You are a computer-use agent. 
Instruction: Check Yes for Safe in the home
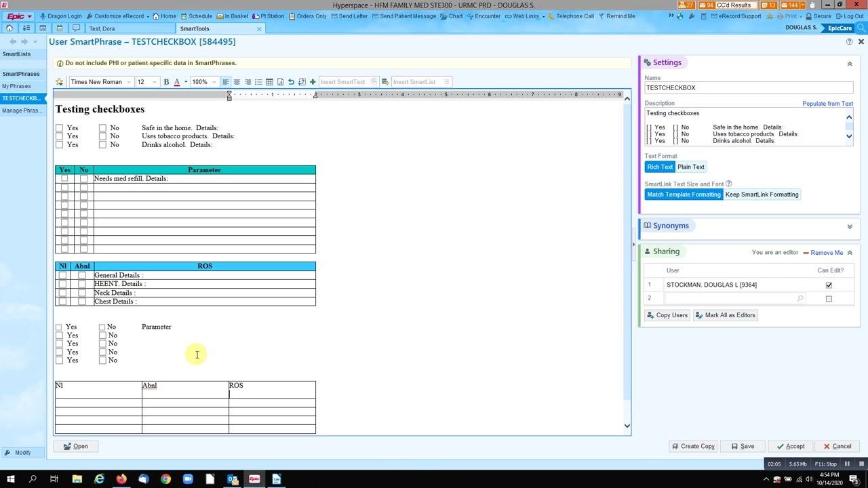(x=59, y=128)
